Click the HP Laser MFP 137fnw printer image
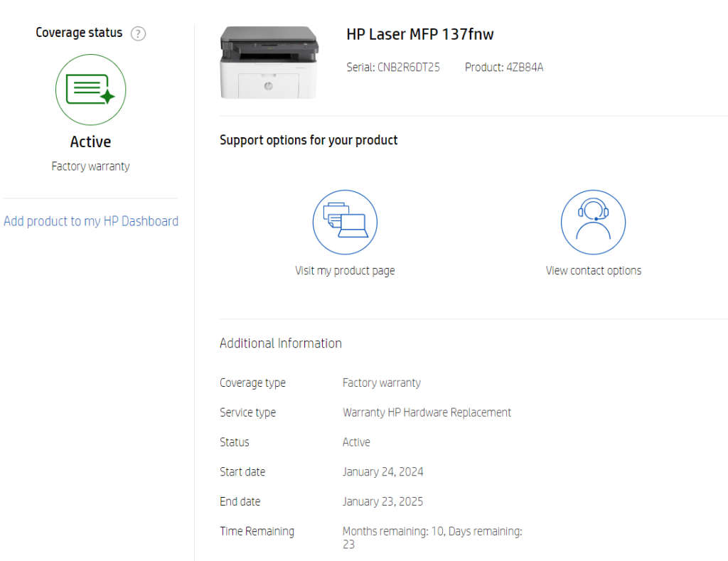The height and width of the screenshot is (561, 728). tap(269, 62)
